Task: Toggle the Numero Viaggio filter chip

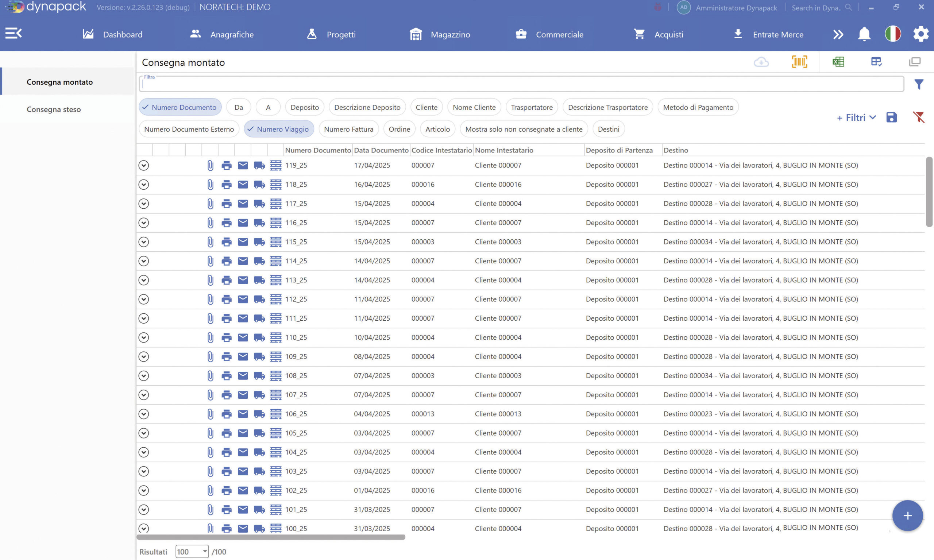Action: tap(279, 129)
